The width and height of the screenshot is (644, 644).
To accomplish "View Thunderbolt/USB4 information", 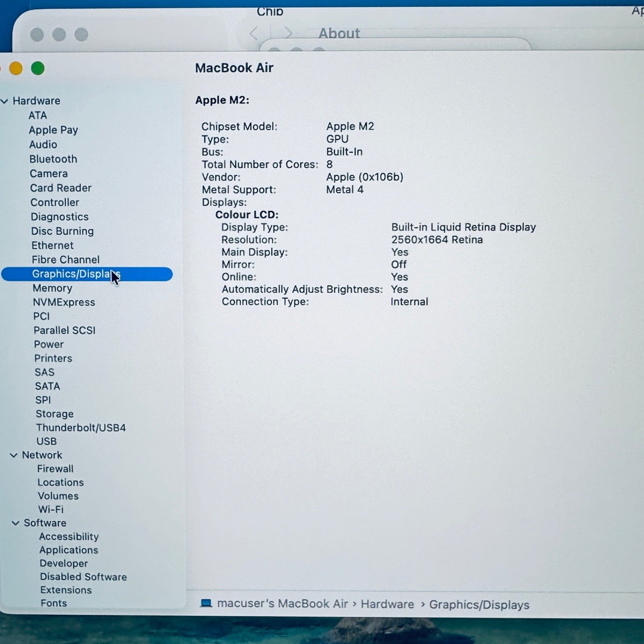I will click(x=81, y=427).
